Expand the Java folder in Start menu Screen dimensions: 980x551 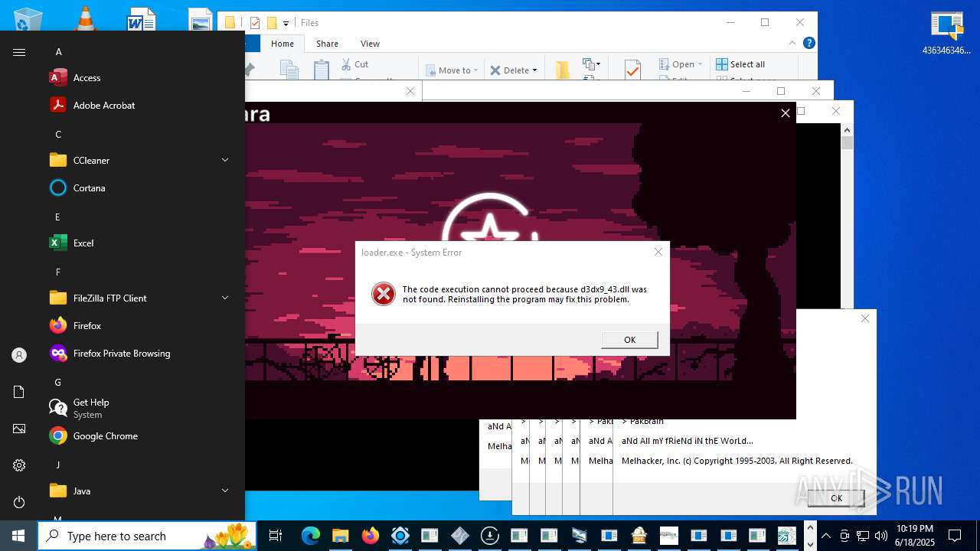141,491
